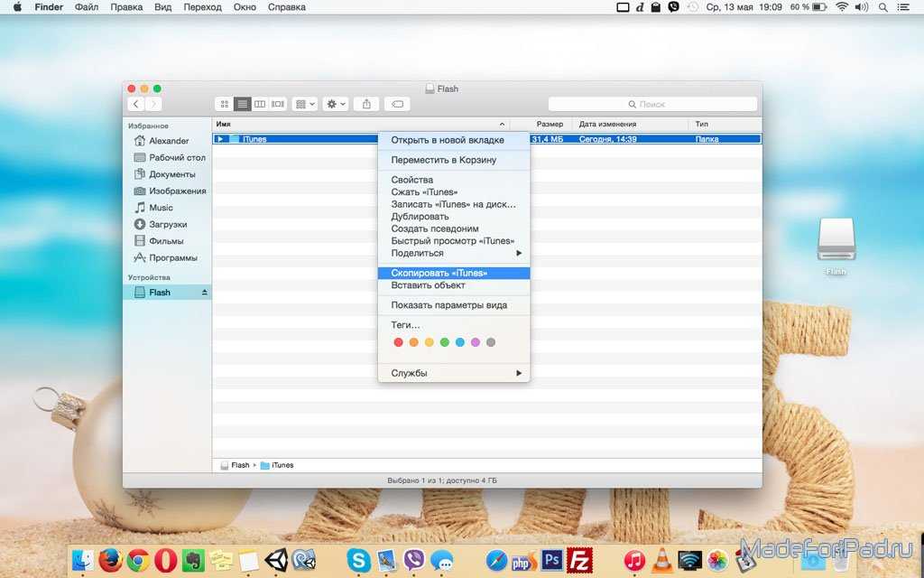
Task: Open Opera from the Dock
Action: coord(166,560)
